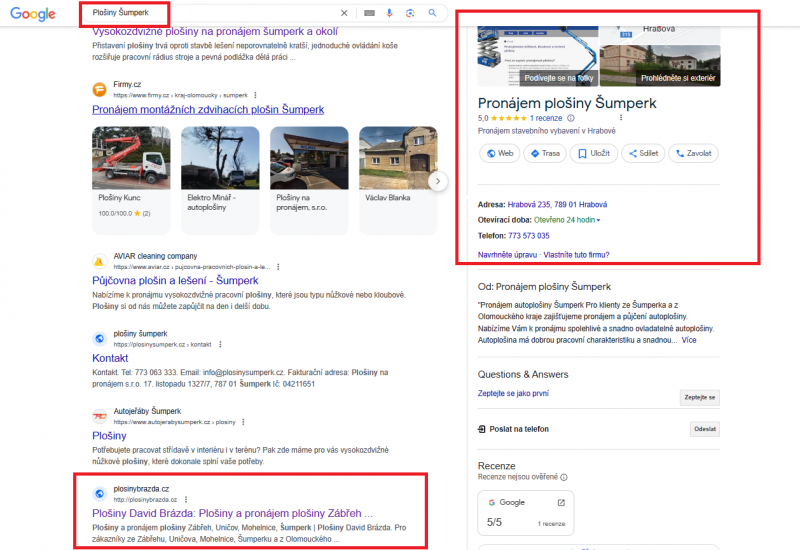Click 'Zeptejte se jako první' link

[x=513, y=393]
